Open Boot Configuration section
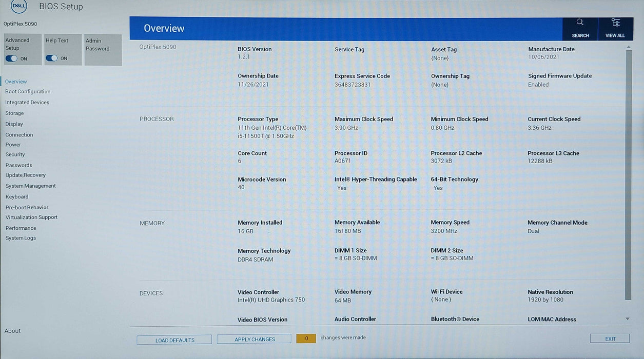 click(28, 92)
